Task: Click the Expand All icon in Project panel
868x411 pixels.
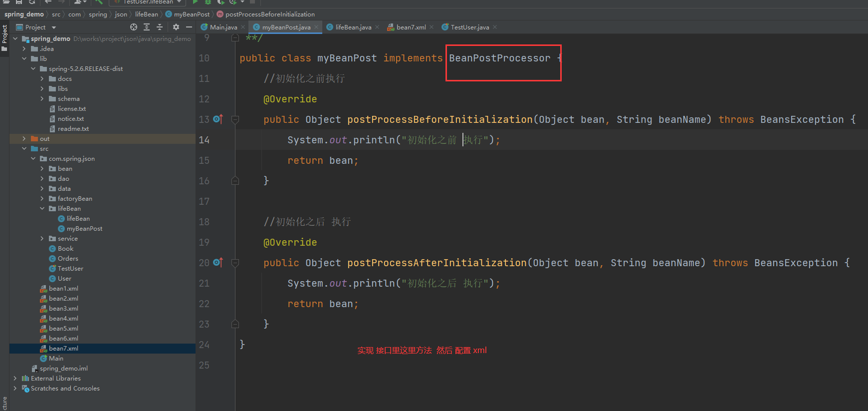Action: [x=147, y=27]
